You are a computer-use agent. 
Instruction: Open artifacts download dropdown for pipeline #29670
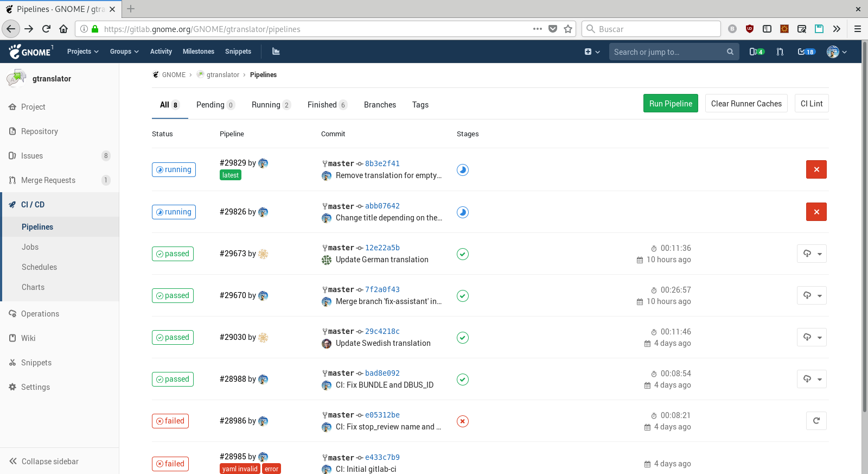[812, 295]
